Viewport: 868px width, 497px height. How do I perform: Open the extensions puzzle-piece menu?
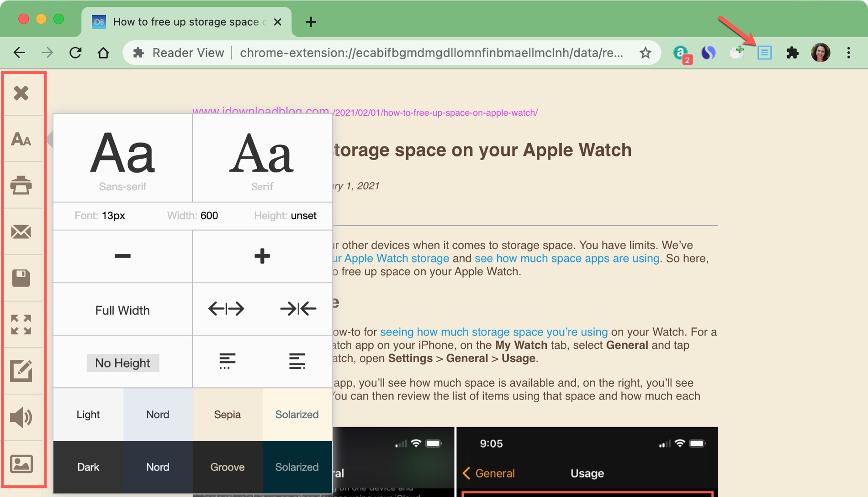coord(793,52)
